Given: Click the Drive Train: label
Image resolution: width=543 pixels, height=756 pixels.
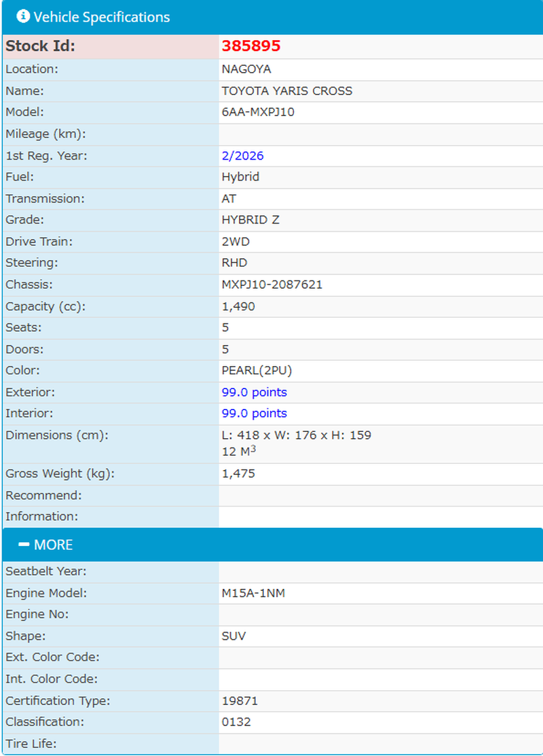Looking at the screenshot, I should click(39, 242).
